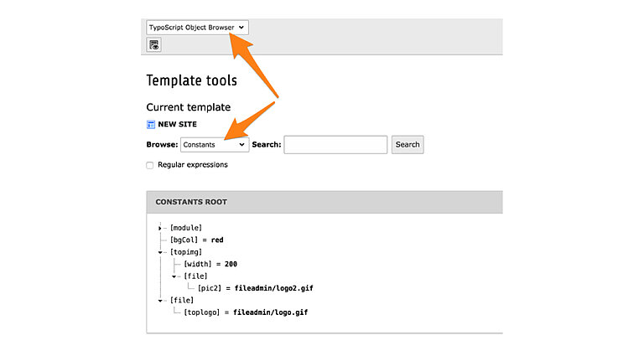Click the CONSTANTS ROOT header

pyautogui.click(x=325, y=202)
